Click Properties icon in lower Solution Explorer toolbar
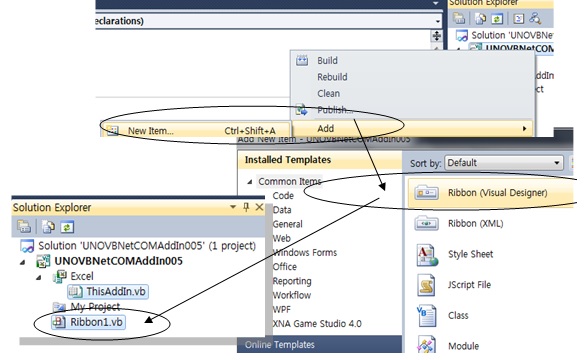Screen dimensions: 584x360 point(24,226)
